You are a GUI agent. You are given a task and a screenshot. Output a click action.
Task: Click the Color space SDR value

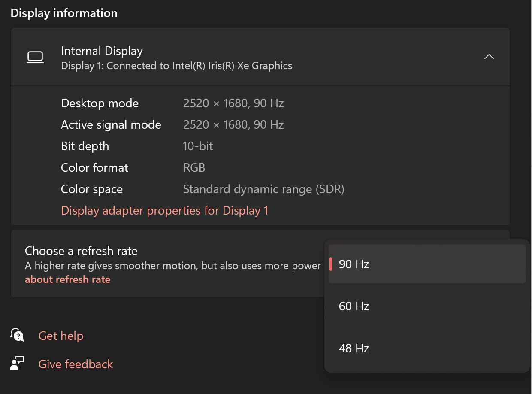click(263, 189)
